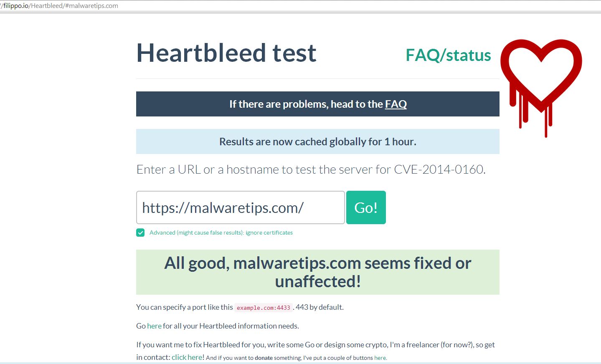Click the "Advanced (might cause false results)" label
This screenshot has height=364, width=601.
pyautogui.click(x=196, y=233)
